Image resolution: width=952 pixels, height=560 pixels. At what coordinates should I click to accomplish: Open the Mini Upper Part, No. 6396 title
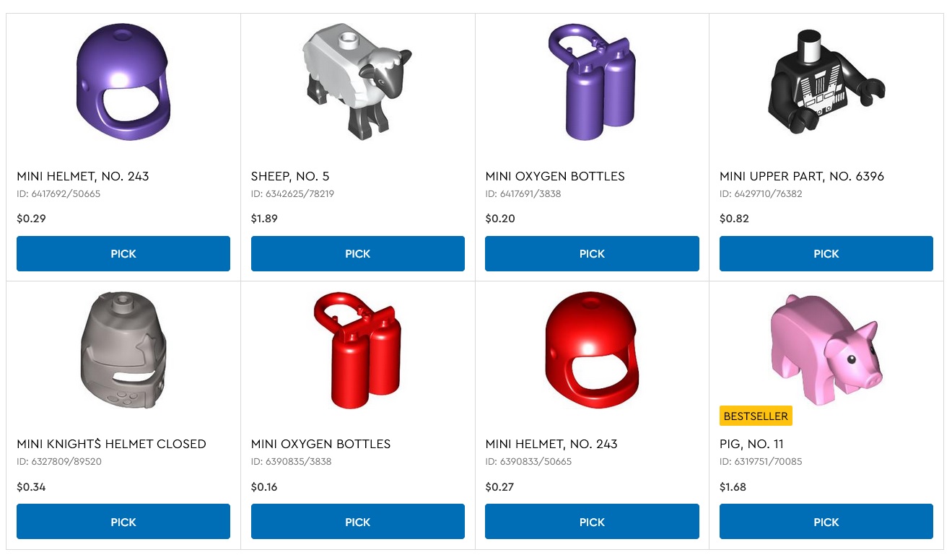802,176
